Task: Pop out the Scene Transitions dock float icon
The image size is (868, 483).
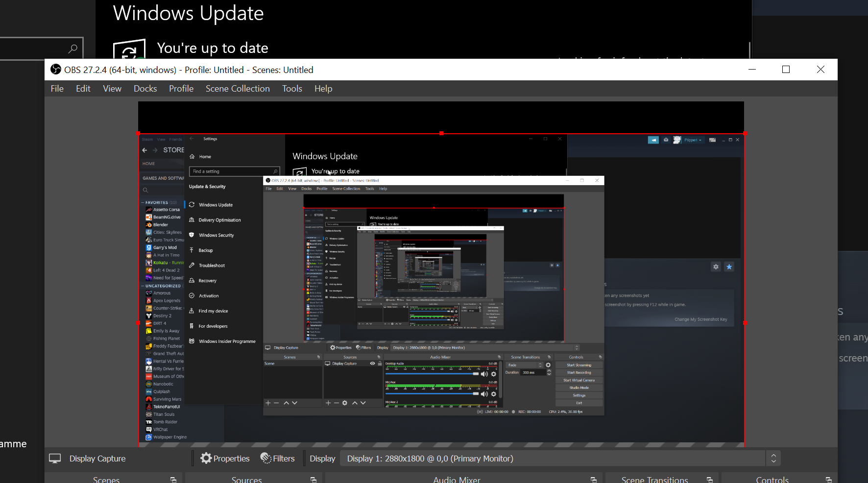Action: click(x=709, y=480)
